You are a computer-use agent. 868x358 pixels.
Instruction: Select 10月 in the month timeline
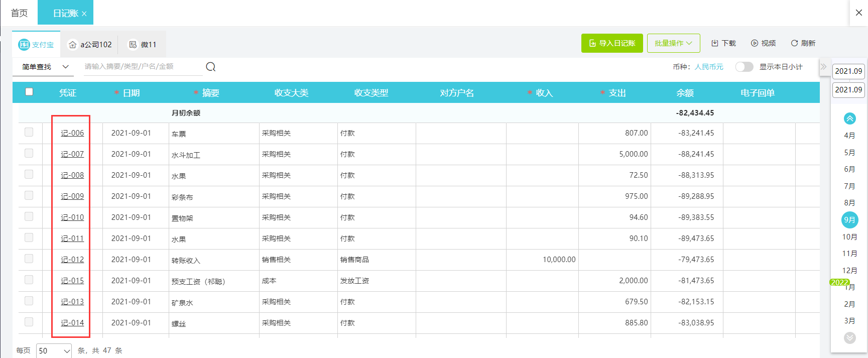coord(849,237)
